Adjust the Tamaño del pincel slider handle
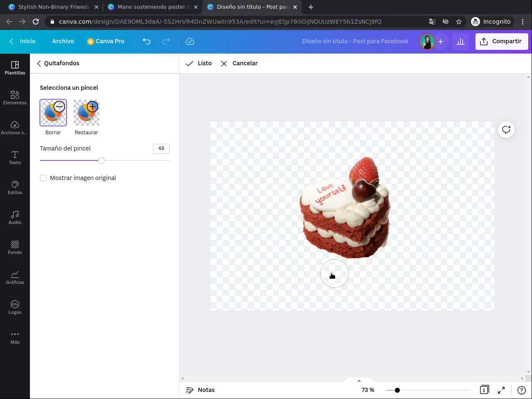The width and height of the screenshot is (532, 399). coord(101,160)
